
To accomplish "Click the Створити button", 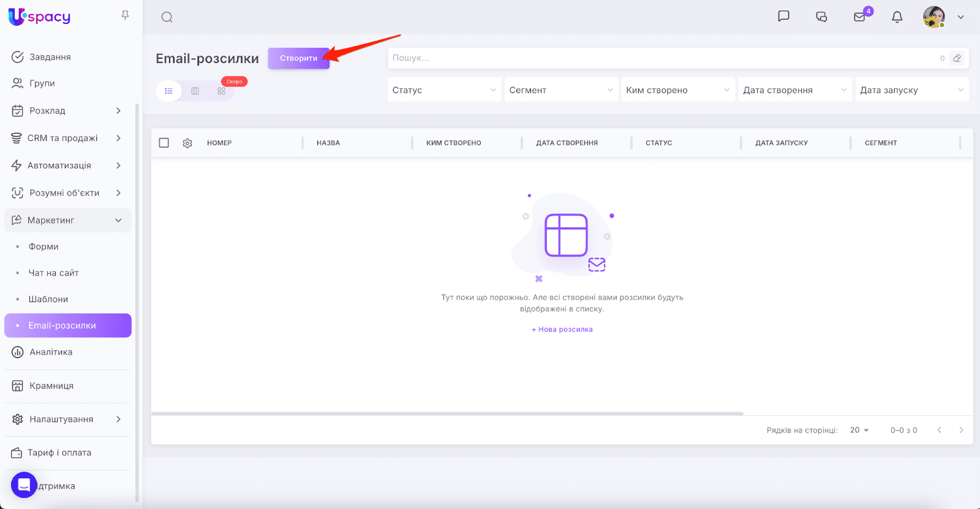I will point(298,58).
